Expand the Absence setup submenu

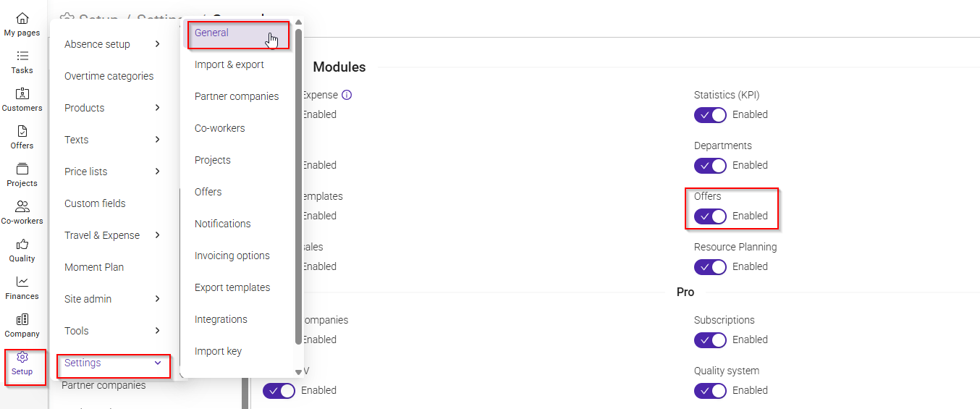(157, 44)
